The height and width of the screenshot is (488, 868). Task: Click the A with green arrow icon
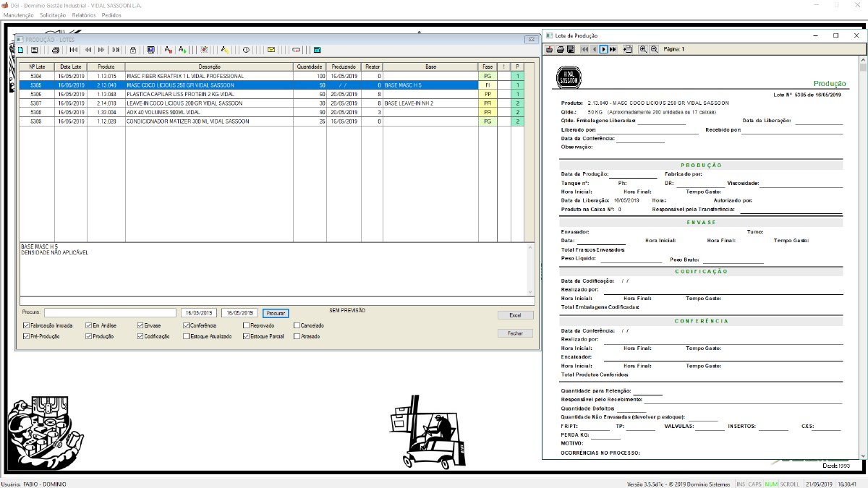183,50
